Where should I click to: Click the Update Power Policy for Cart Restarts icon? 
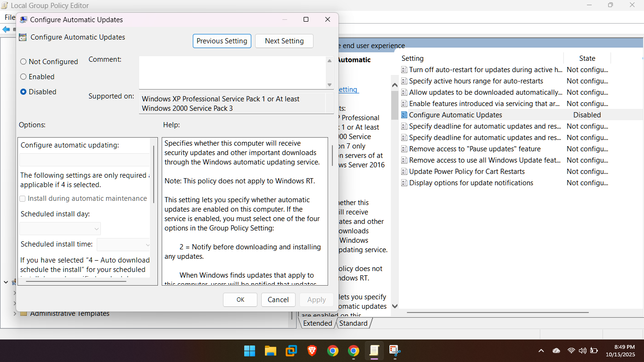[404, 172]
